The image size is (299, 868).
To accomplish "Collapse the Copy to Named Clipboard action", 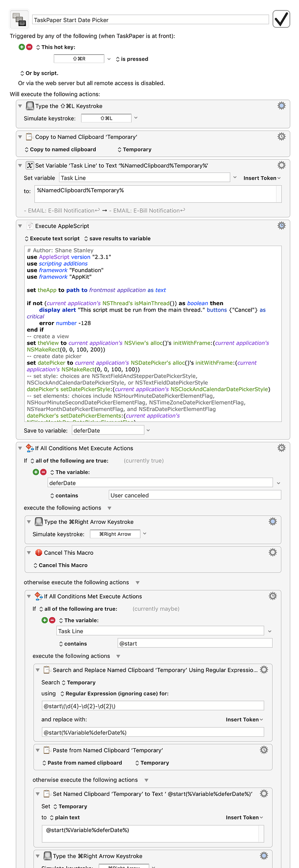I will click(20, 137).
